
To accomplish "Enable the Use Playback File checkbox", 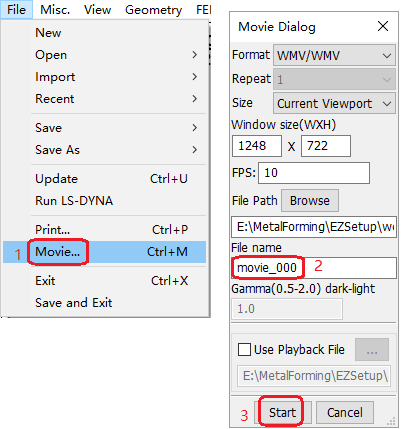I will (x=244, y=350).
